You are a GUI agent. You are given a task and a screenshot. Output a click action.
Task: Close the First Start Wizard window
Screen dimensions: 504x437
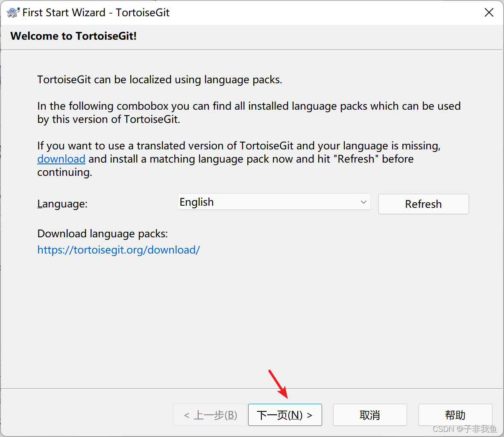[489, 12]
